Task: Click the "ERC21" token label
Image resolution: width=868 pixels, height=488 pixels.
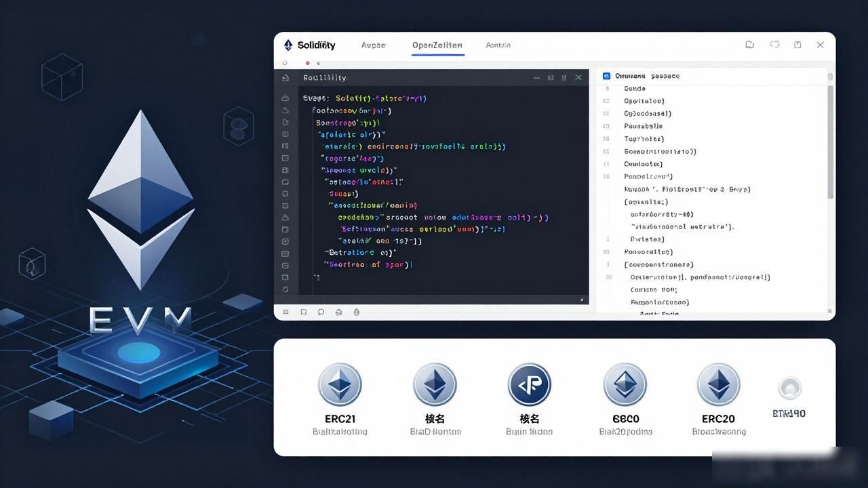Action: (x=340, y=419)
